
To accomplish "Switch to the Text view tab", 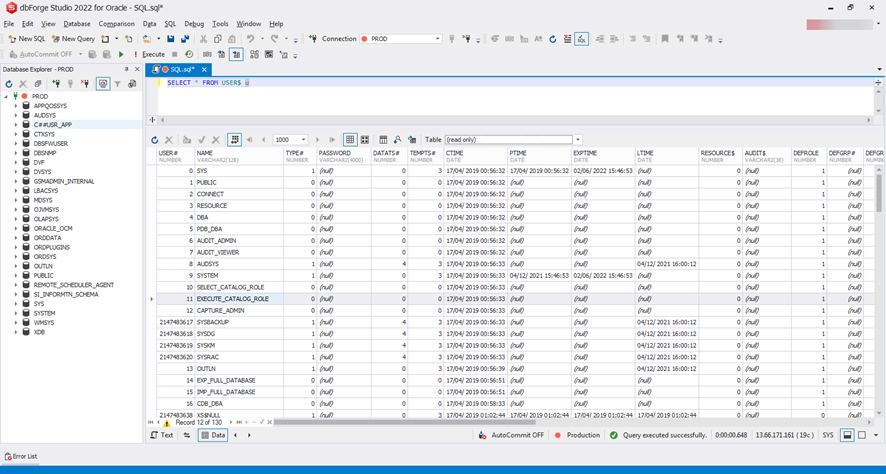I will [x=162, y=436].
